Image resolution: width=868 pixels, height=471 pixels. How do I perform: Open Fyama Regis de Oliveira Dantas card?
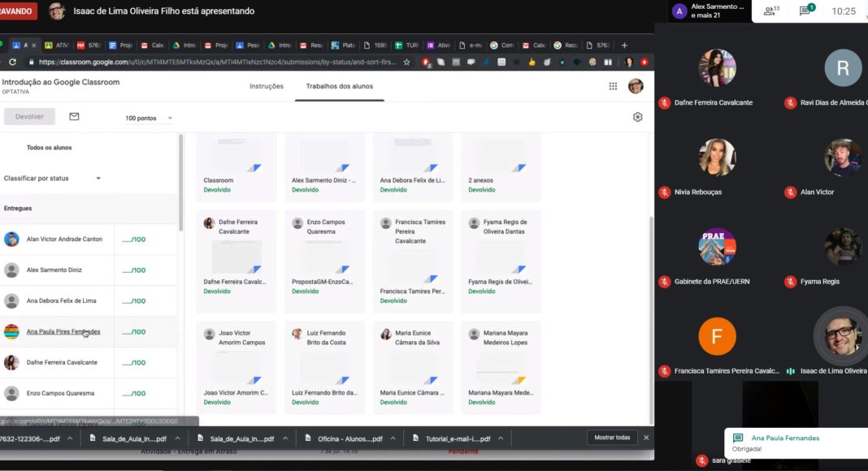point(501,261)
